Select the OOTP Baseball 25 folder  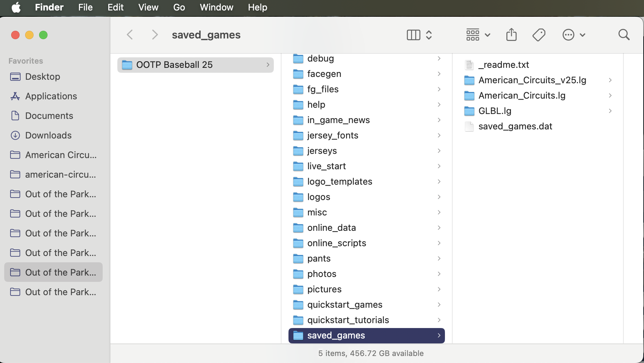tap(196, 65)
